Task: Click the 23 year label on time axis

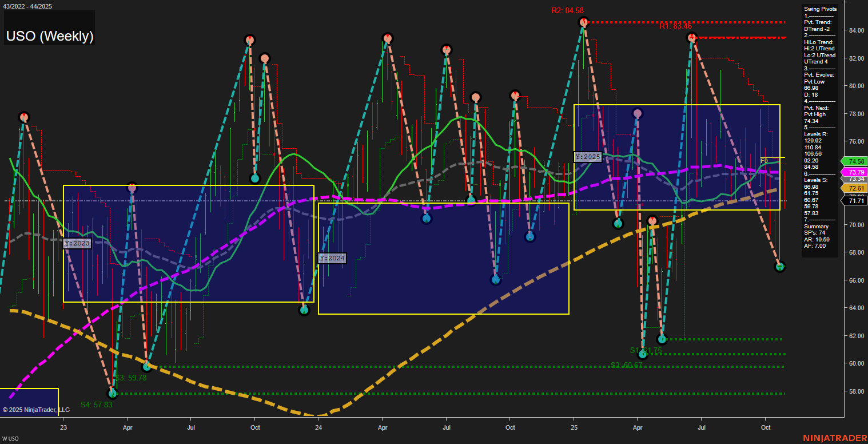Action: (x=63, y=427)
